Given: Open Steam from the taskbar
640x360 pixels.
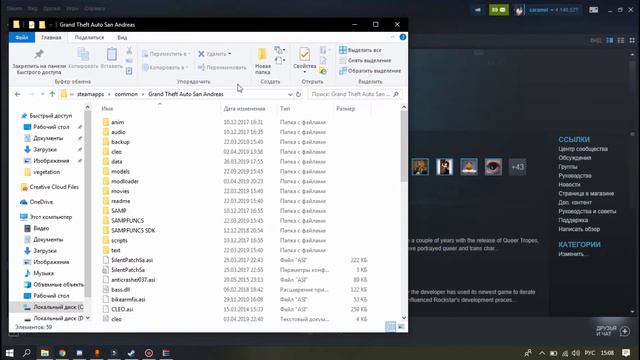Looking at the screenshot, I should [131, 353].
